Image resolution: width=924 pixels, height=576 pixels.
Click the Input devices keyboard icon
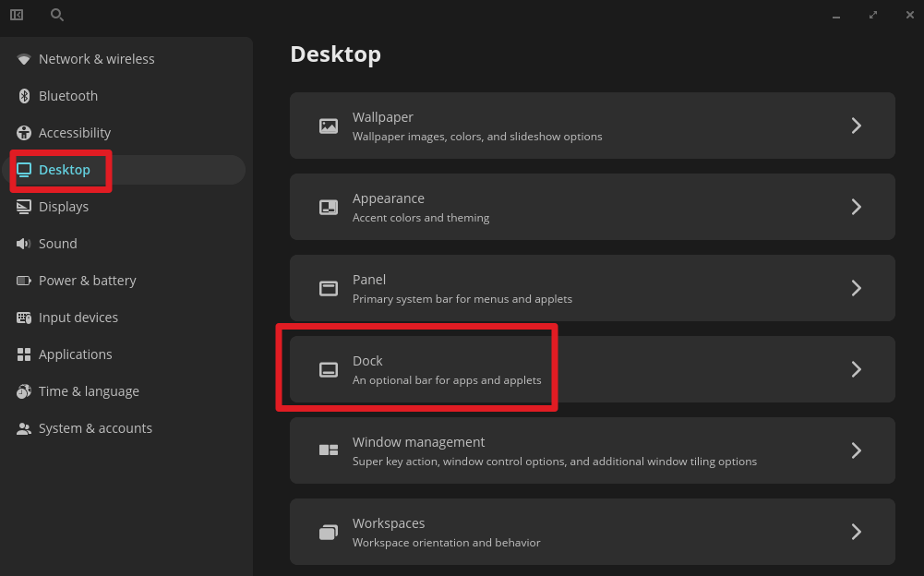pyautogui.click(x=23, y=317)
